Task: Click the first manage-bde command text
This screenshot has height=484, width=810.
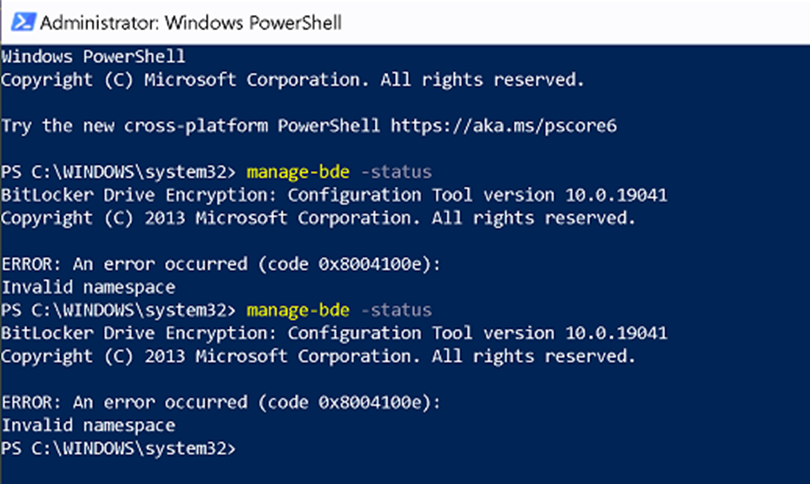Action: [x=298, y=172]
